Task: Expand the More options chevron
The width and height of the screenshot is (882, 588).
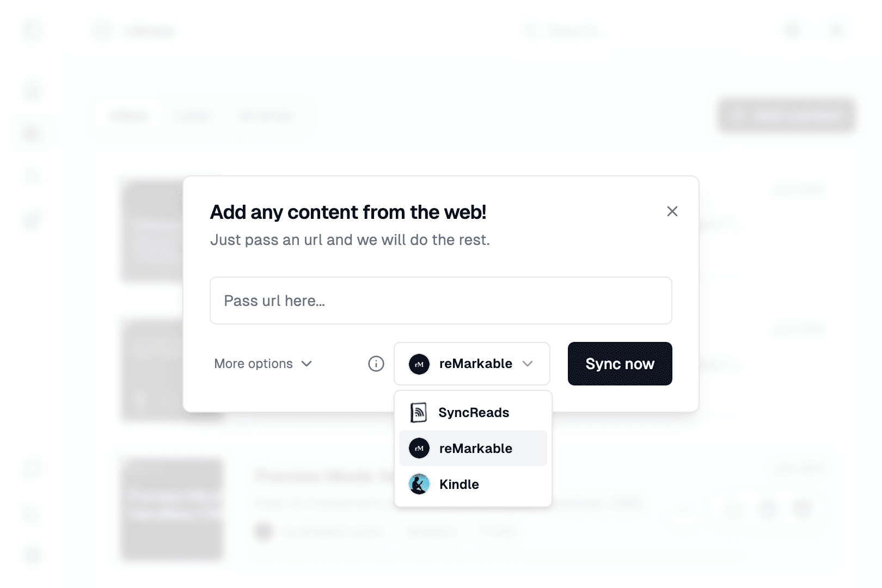Action: click(x=307, y=364)
